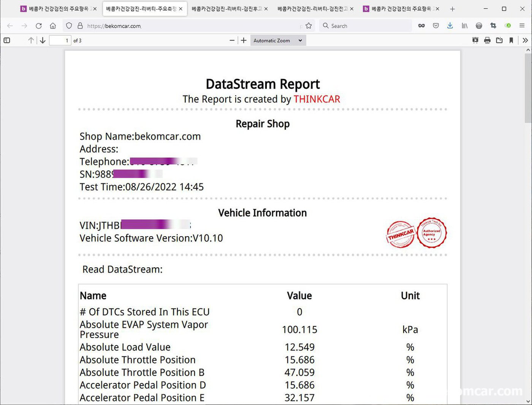Reload the current page
Viewport: 532px width, 405px height.
coord(38,26)
